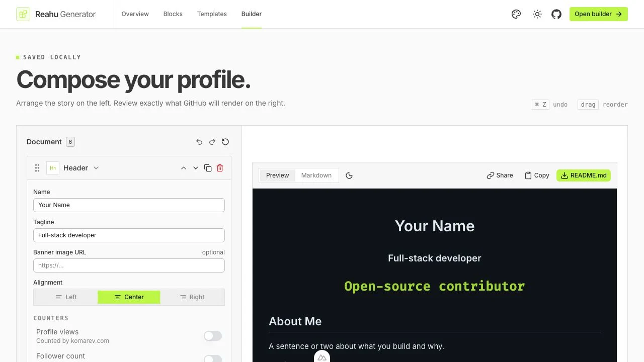Viewport: 644px width, 362px height.
Task: Click the 'Open-source contributor' preview text
Action: (x=435, y=286)
